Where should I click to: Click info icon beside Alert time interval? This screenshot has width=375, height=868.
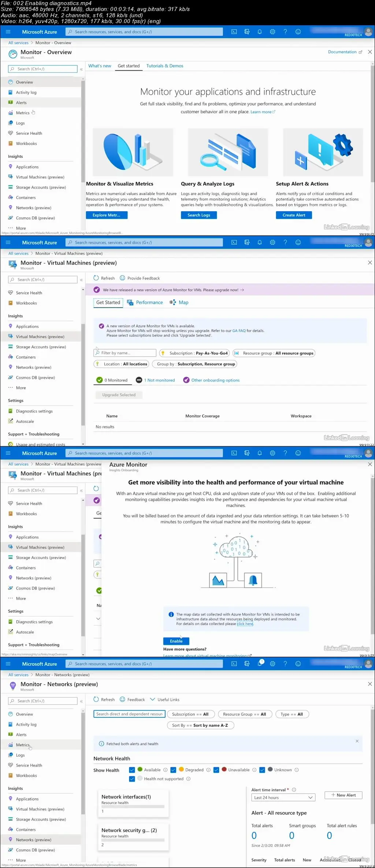(x=294, y=790)
